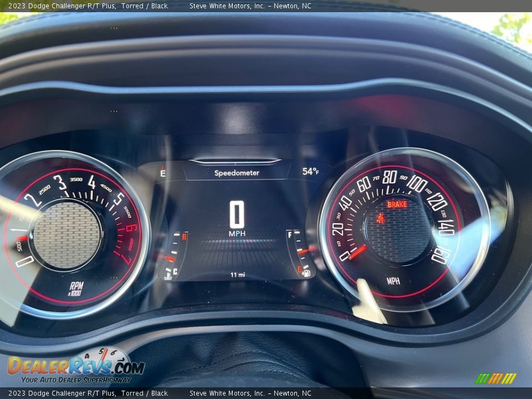This screenshot has width=532, height=399.
Task: Click the top caption '2023 Dodge Challenger R/T Plus'
Action: point(62,6)
